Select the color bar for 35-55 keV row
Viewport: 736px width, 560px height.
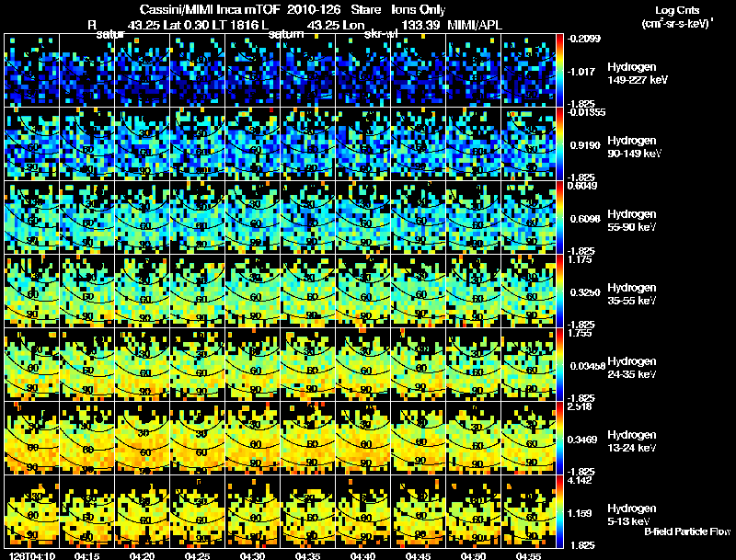(559, 291)
